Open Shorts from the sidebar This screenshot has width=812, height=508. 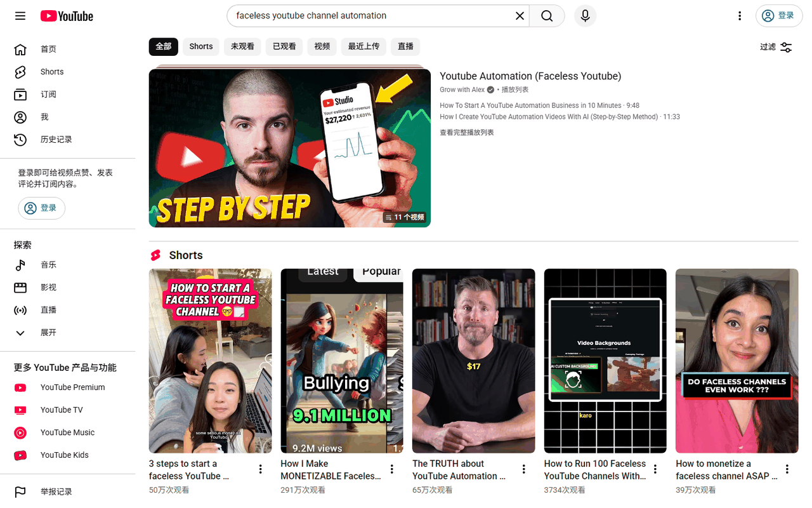coord(68,72)
